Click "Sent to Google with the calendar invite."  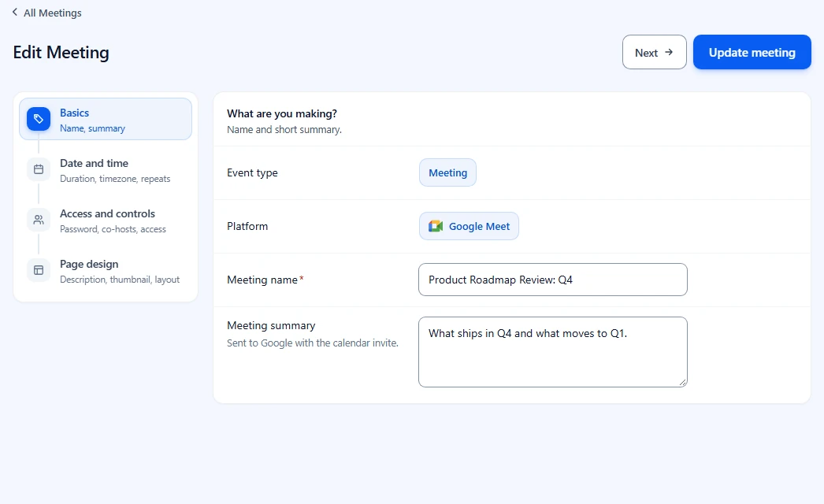tap(313, 343)
